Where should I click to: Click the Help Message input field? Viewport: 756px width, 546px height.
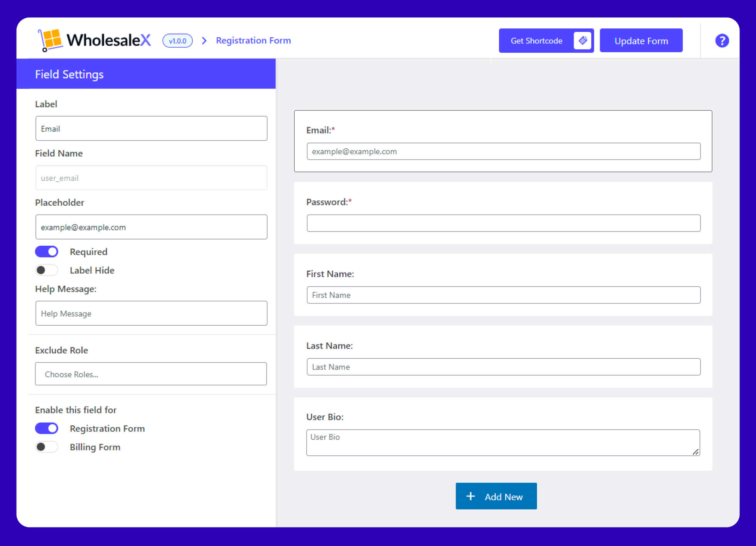(x=151, y=313)
